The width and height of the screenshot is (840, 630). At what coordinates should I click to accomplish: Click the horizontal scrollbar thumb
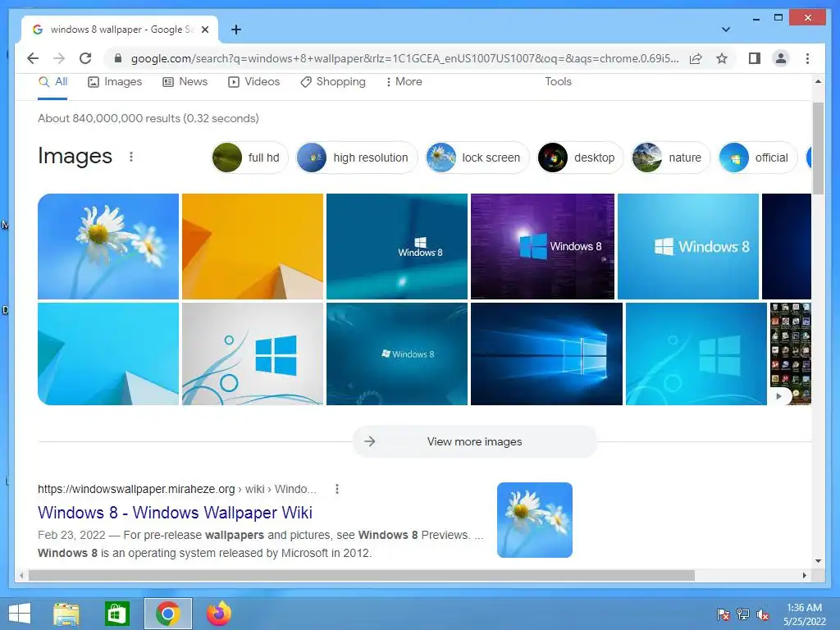point(362,575)
